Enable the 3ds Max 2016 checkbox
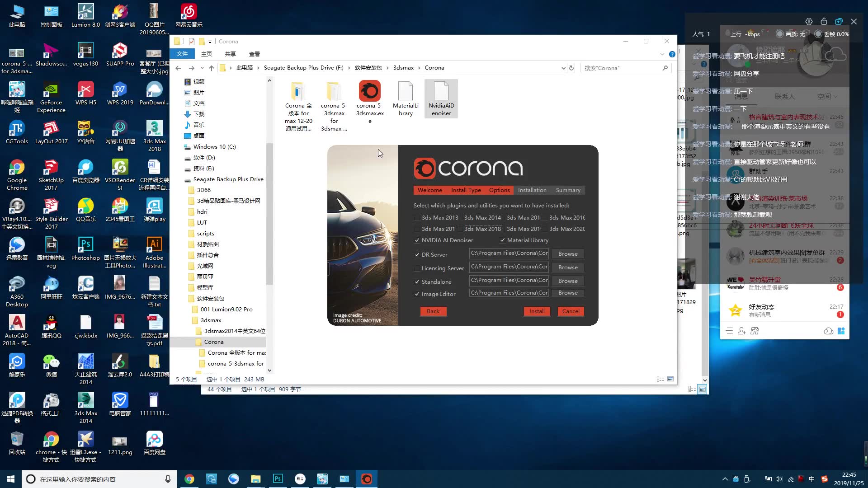Viewport: 868px width, 488px height. click(545, 218)
